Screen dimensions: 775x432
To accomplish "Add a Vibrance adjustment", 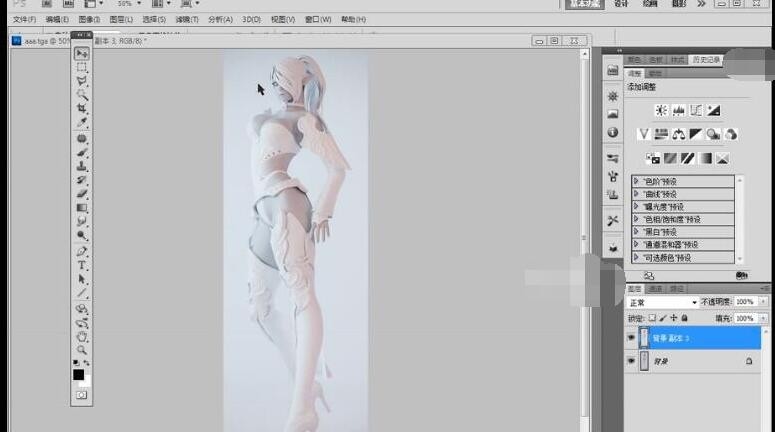I will (x=644, y=134).
